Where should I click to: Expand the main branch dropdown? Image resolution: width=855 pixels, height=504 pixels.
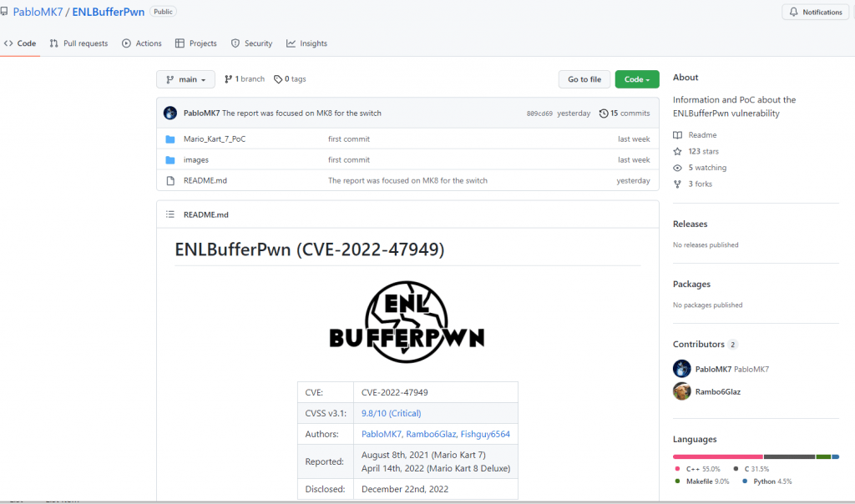[185, 79]
